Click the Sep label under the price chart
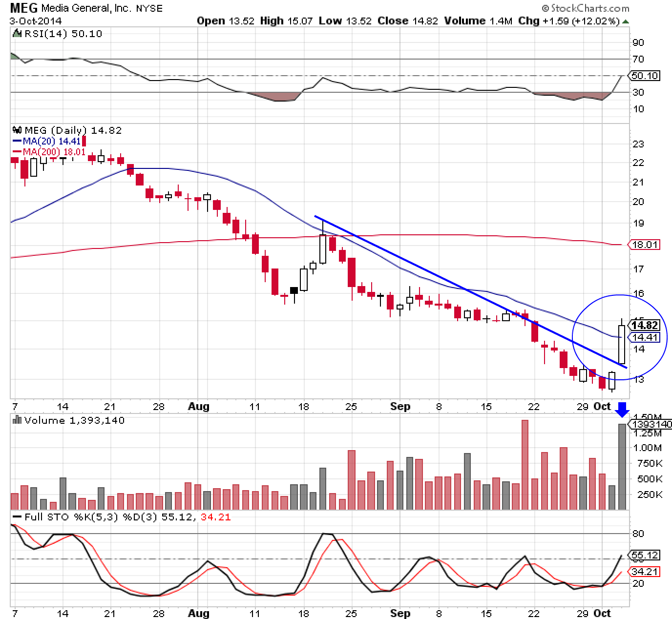 [x=400, y=407]
